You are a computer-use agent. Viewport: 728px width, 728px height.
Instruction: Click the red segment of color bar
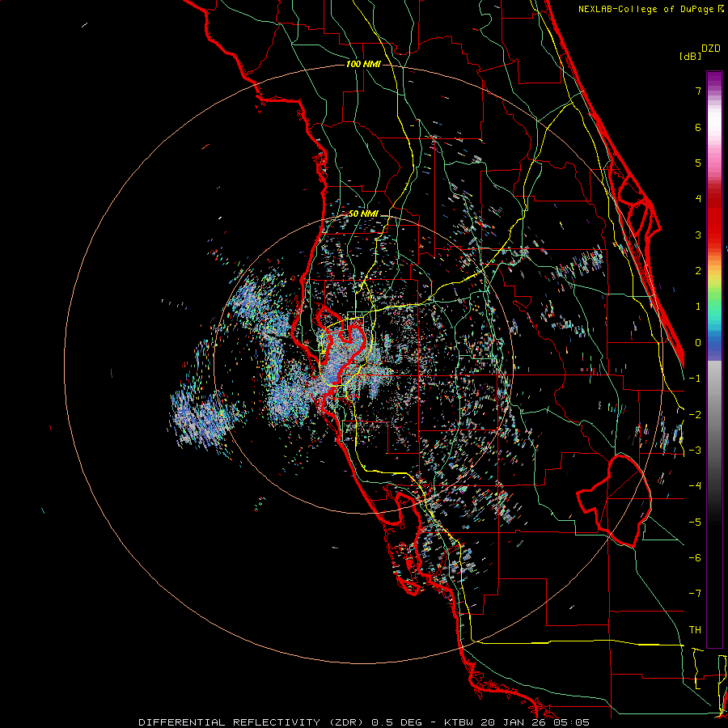(714, 218)
